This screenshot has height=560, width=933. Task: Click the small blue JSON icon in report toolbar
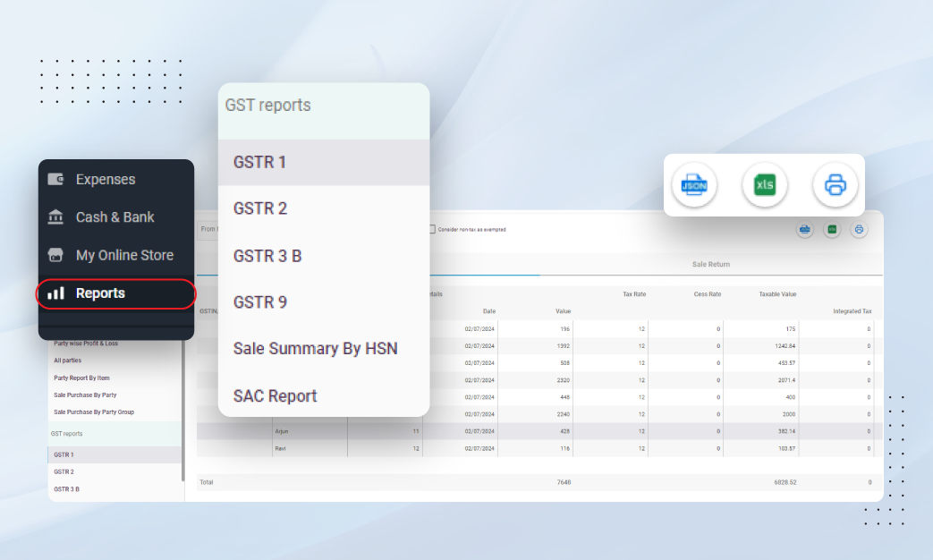[804, 229]
